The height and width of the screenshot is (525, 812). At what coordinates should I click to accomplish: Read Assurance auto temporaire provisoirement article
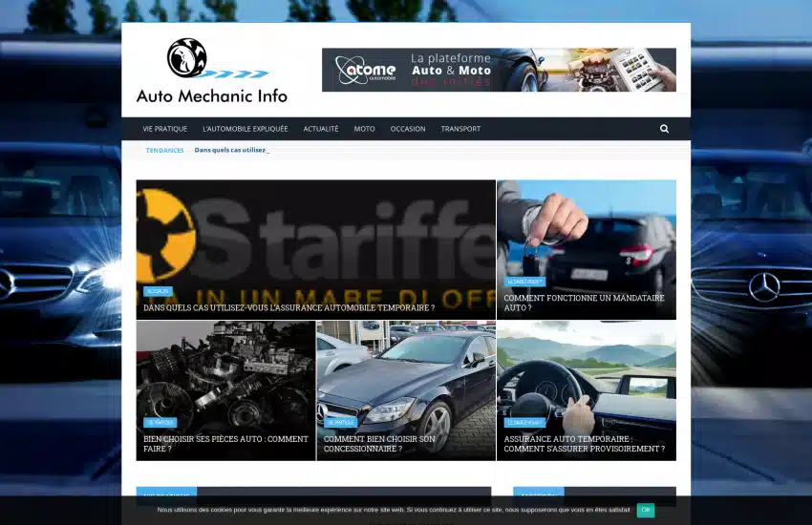pyautogui.click(x=584, y=444)
